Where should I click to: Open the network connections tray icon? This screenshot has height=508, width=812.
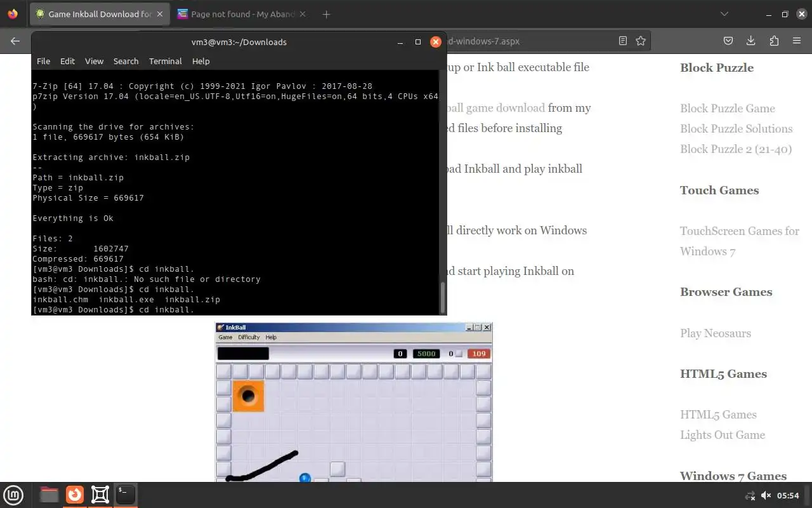(750, 495)
